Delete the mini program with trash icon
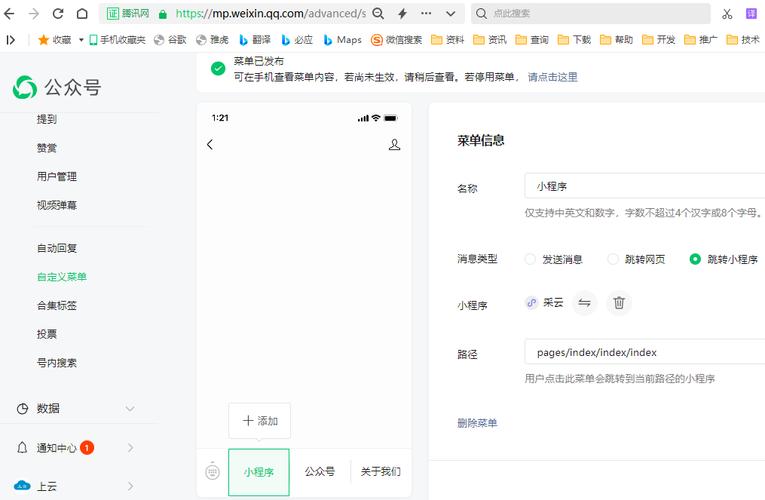 pos(619,303)
